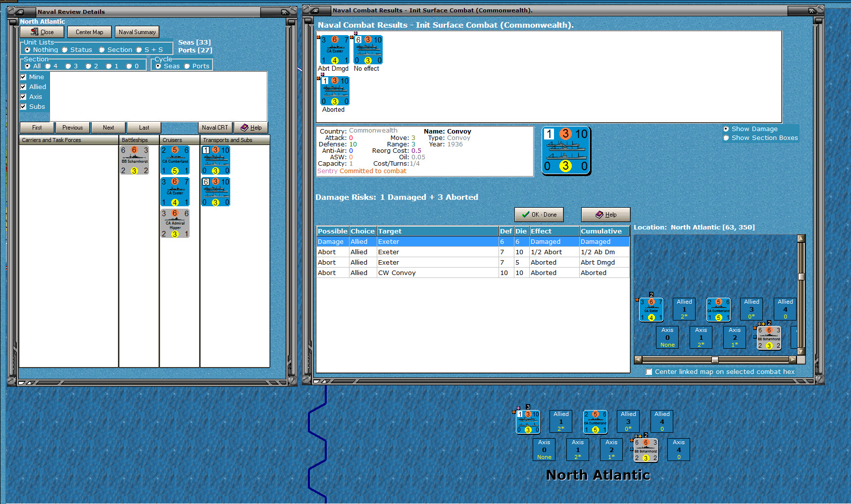The image size is (851, 504).
Task: Open the Naval CRT button
Action: click(215, 128)
